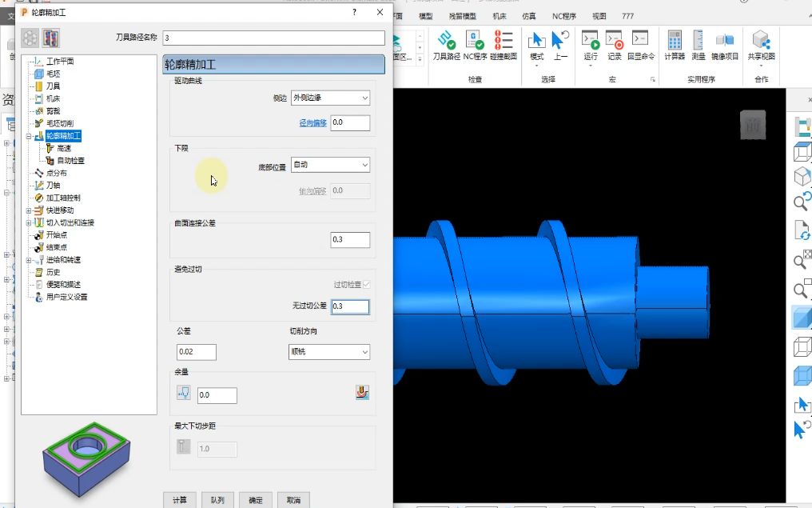Screen dimensions: 812x508
Task: Click the 刀具路径 check icon in ribbon
Action: click(446, 40)
